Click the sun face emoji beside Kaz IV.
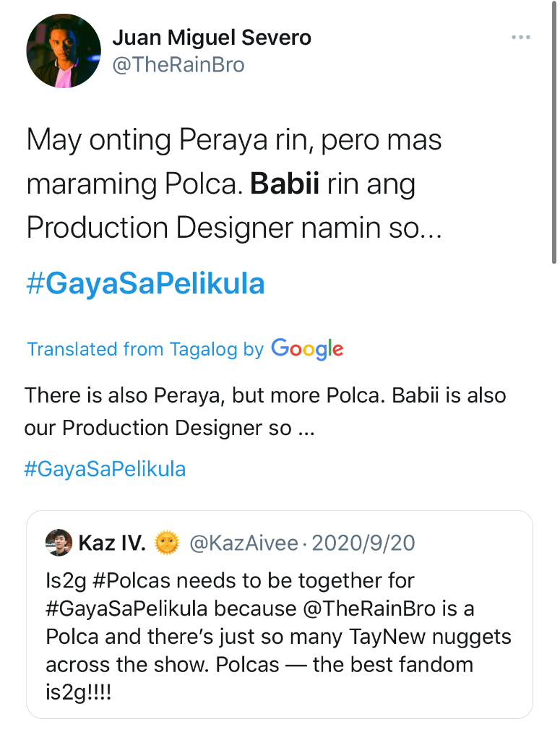Screen dimensions: 560x740 click(x=167, y=543)
